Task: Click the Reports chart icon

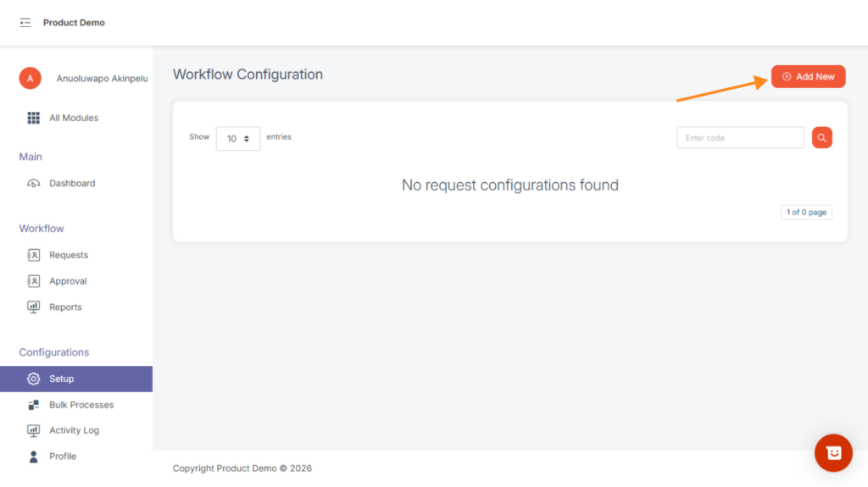Action: tap(34, 307)
